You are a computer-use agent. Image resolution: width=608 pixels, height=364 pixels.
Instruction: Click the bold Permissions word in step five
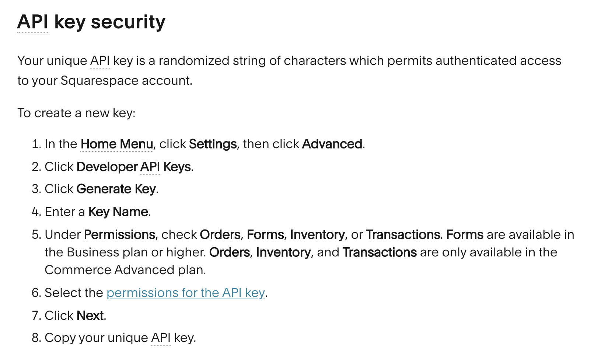pyautogui.click(x=119, y=235)
